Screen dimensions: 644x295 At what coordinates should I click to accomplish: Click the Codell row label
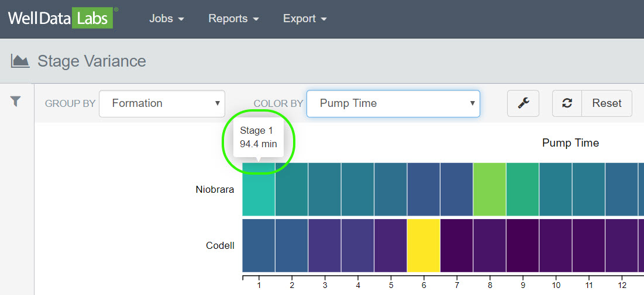(x=220, y=245)
